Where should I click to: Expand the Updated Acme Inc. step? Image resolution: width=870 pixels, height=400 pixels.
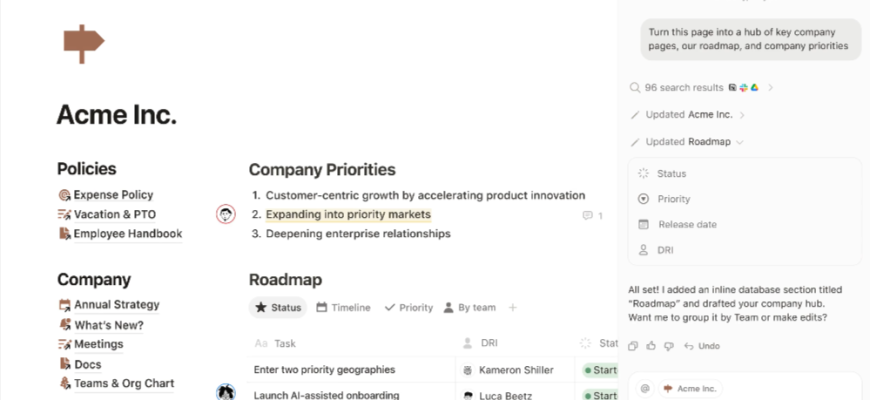coord(742,115)
